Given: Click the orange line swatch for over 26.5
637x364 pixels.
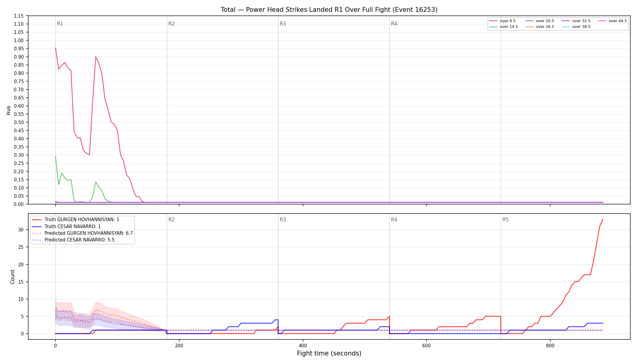Looking at the screenshot, I should click(x=529, y=27).
